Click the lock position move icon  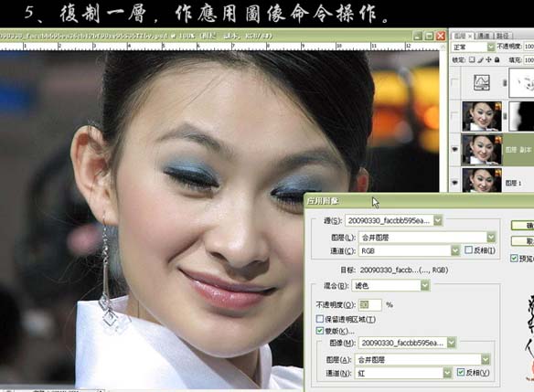[x=488, y=60]
